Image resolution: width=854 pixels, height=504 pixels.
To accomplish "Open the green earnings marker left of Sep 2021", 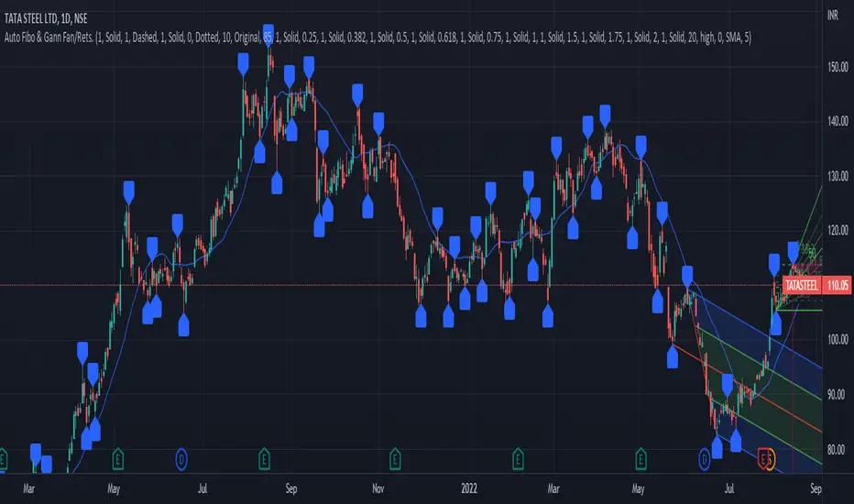I will tap(264, 459).
